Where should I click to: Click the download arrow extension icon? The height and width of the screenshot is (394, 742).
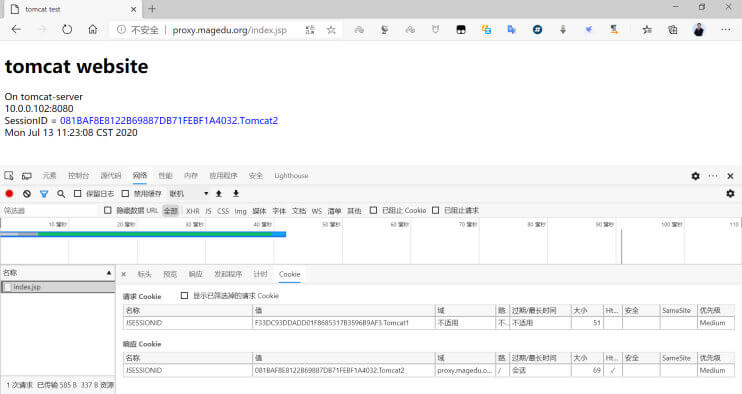click(563, 30)
